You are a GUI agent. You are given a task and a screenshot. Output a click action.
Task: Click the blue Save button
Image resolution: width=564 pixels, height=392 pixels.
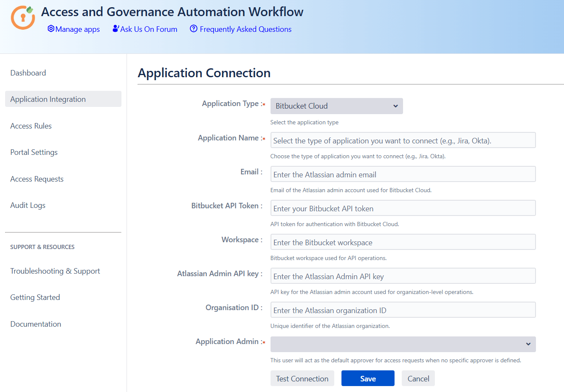368,378
